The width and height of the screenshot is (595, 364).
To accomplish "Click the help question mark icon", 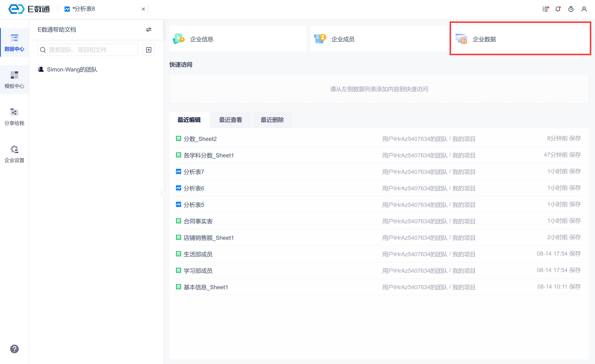I will point(14,349).
